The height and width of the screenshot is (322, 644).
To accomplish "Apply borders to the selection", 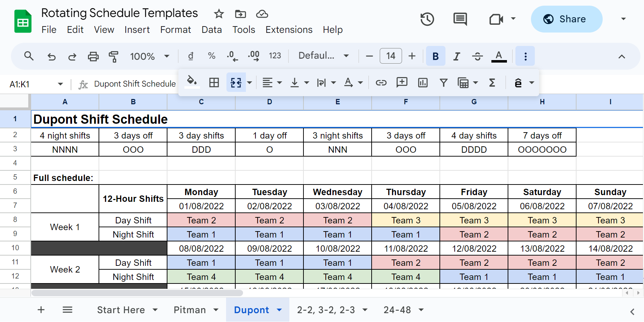I will tap(214, 82).
